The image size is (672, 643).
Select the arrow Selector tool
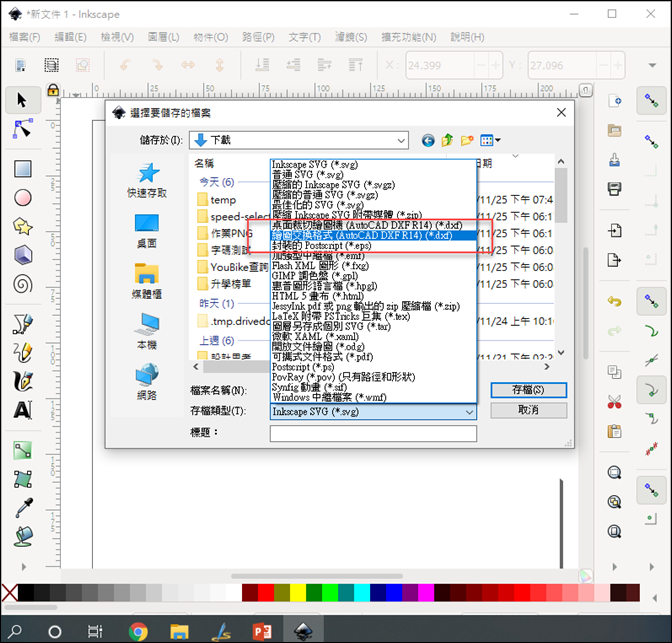tap(22, 100)
